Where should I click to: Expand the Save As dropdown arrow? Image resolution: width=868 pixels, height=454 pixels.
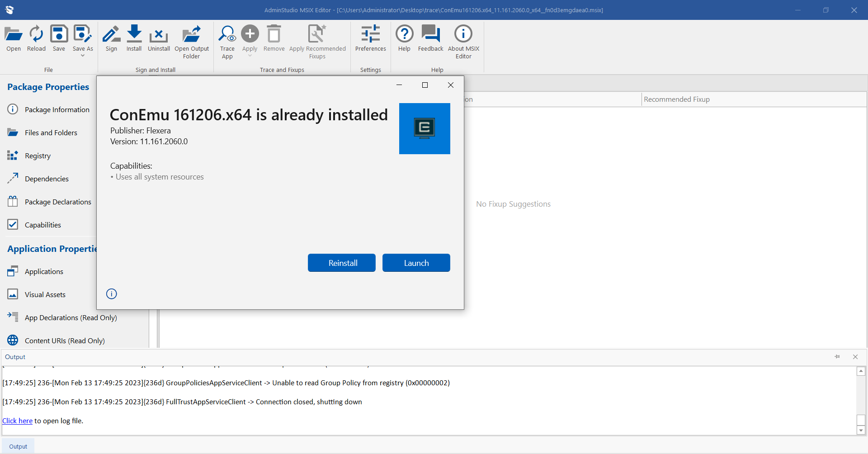[83, 56]
